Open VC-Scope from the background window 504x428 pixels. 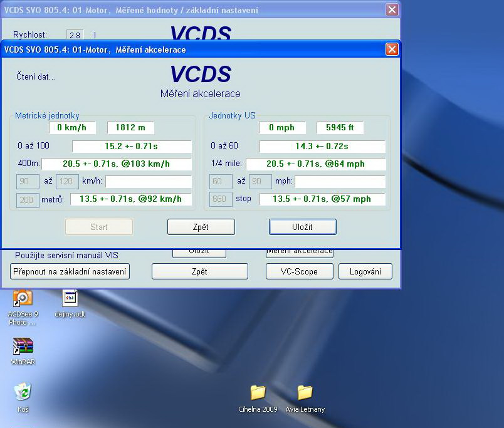[300, 271]
